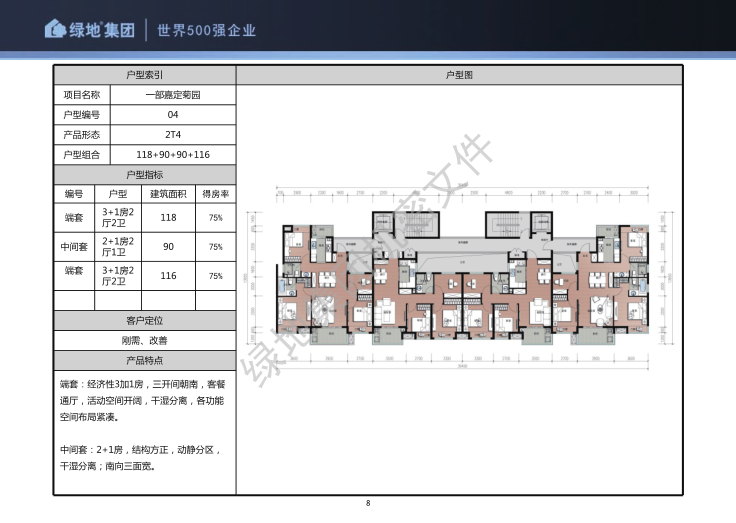Screen dimensions: 736x523
Task: Select the 118+90+90+116 combination cell
Action: [x=173, y=154]
